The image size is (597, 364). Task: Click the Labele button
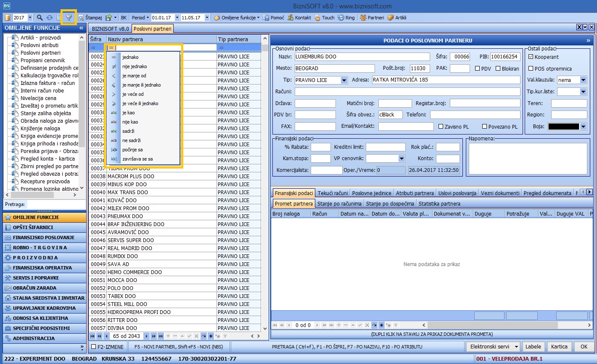(x=533, y=347)
